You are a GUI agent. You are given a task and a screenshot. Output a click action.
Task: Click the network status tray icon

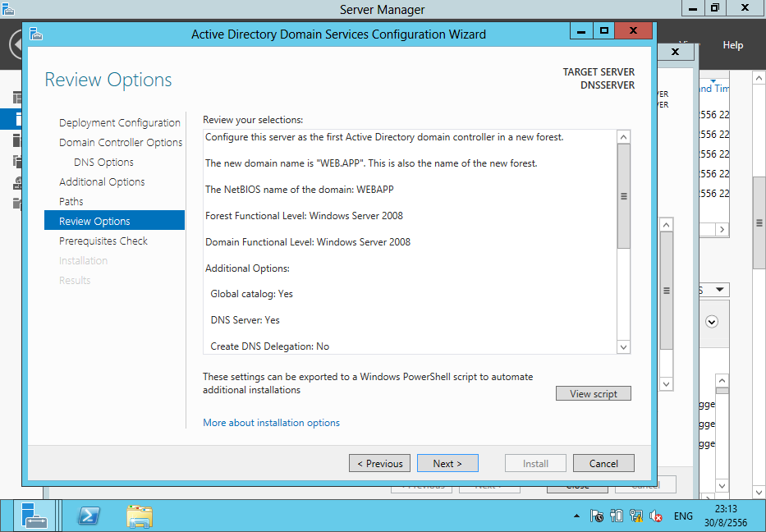coord(636,516)
